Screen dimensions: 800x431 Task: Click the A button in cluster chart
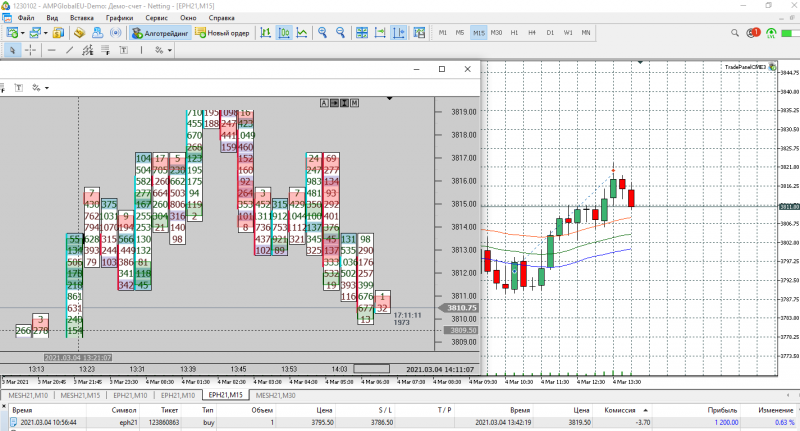click(x=324, y=103)
